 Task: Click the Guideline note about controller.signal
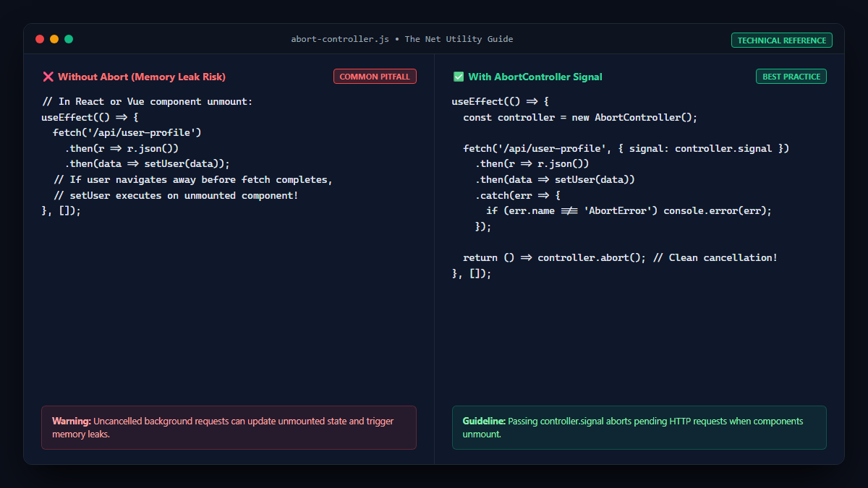(x=639, y=428)
